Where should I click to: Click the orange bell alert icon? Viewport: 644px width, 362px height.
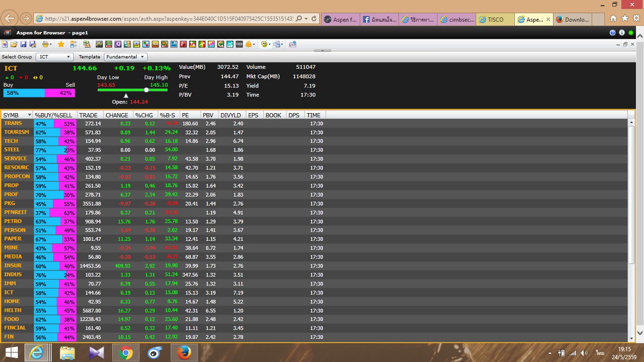pos(249,44)
